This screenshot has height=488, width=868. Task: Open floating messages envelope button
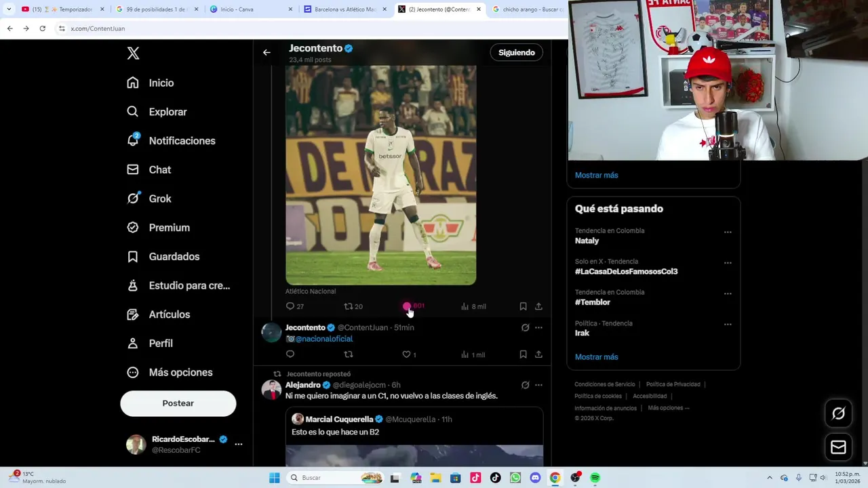(x=838, y=447)
